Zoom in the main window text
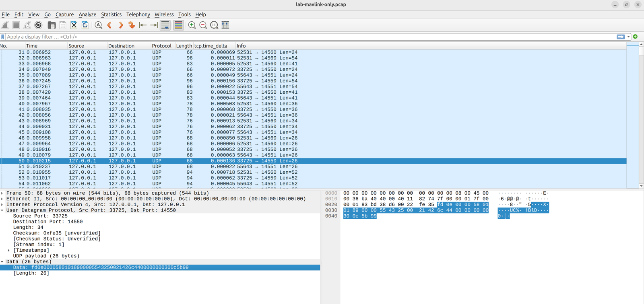 click(192, 25)
